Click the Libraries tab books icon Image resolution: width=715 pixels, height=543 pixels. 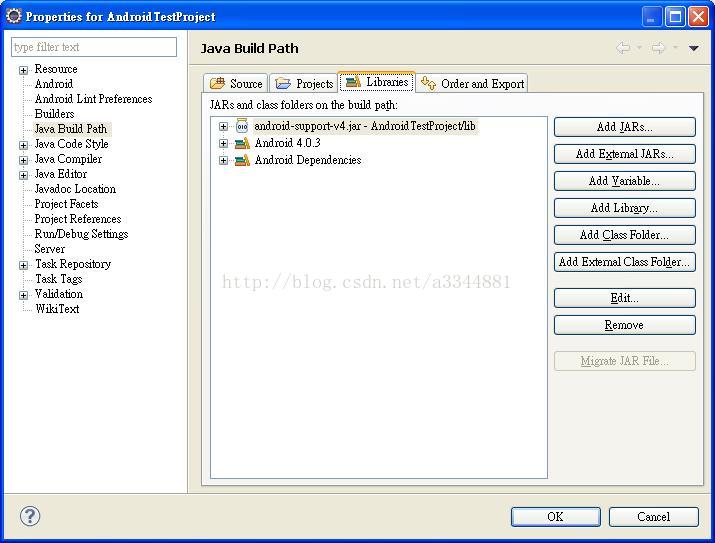[353, 82]
